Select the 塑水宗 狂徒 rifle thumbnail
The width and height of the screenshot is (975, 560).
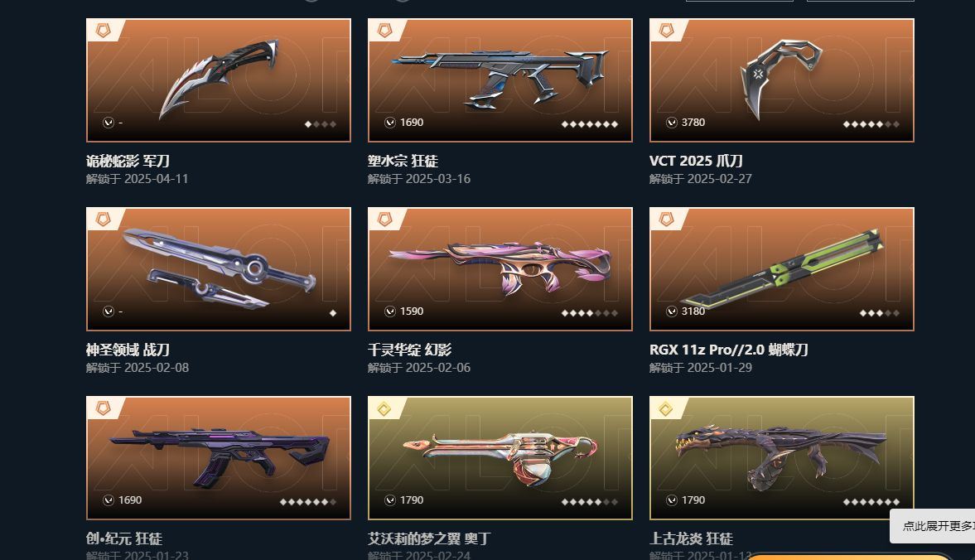[500, 80]
